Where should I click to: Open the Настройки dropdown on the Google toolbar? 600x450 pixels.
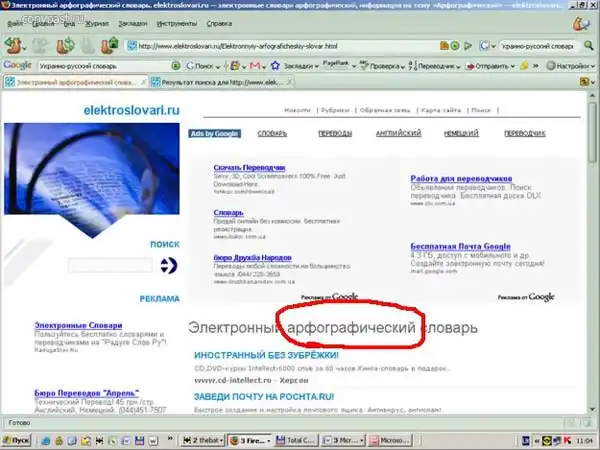tap(572, 65)
